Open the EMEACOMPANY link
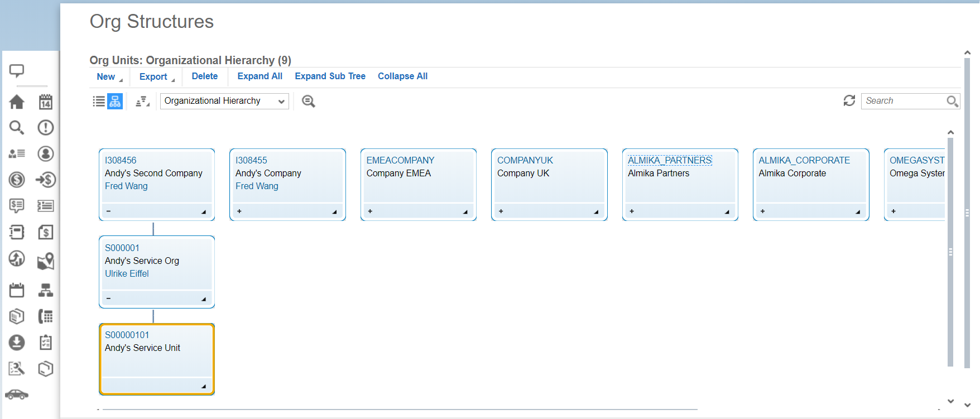 point(400,160)
